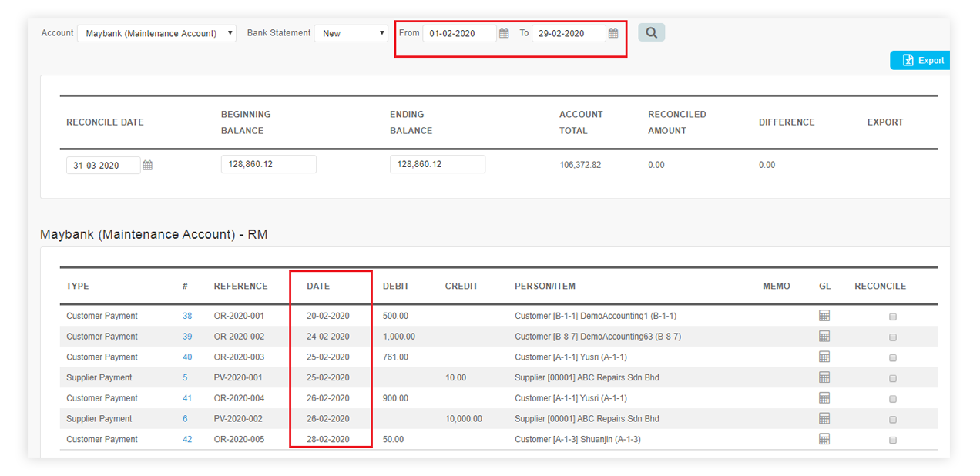Screen dimensions: 980x476
Task: Click the CREDIT column header
Action: tap(461, 286)
